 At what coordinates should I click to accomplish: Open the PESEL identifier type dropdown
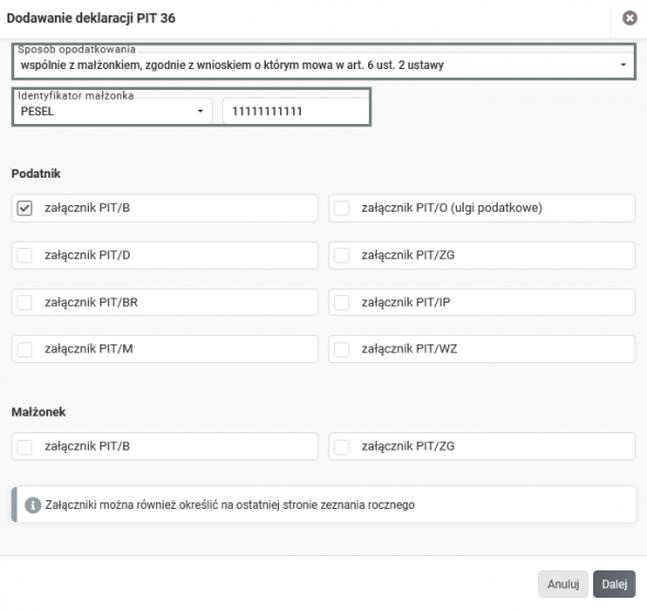coord(113,111)
